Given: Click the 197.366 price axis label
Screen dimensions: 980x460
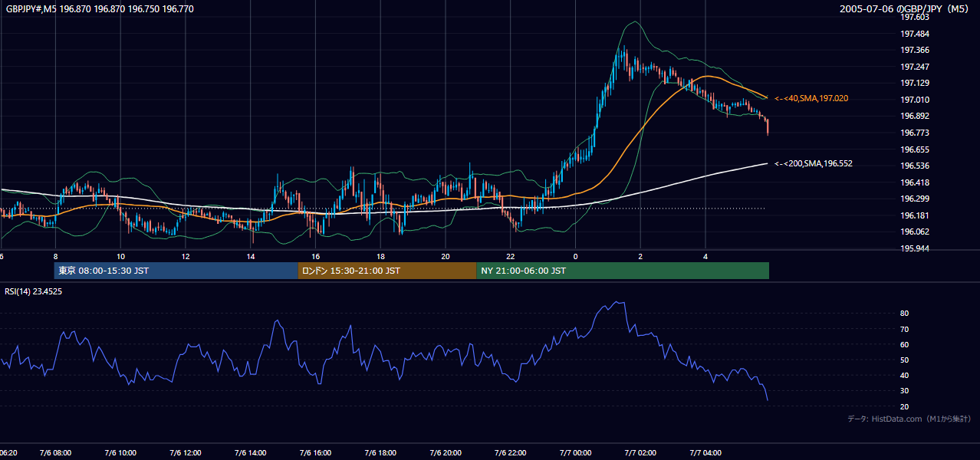Looking at the screenshot, I should click(x=915, y=50).
